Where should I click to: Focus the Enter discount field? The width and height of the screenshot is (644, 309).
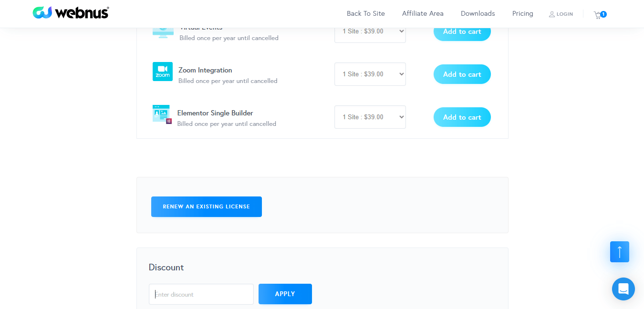point(201,294)
